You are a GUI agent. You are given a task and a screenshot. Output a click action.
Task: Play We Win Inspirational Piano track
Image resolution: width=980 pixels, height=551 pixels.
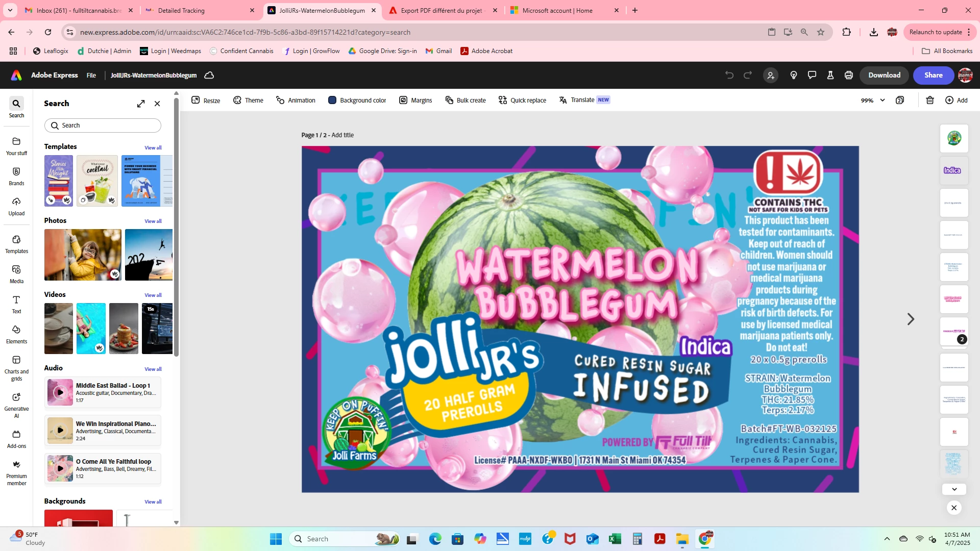[x=60, y=431]
